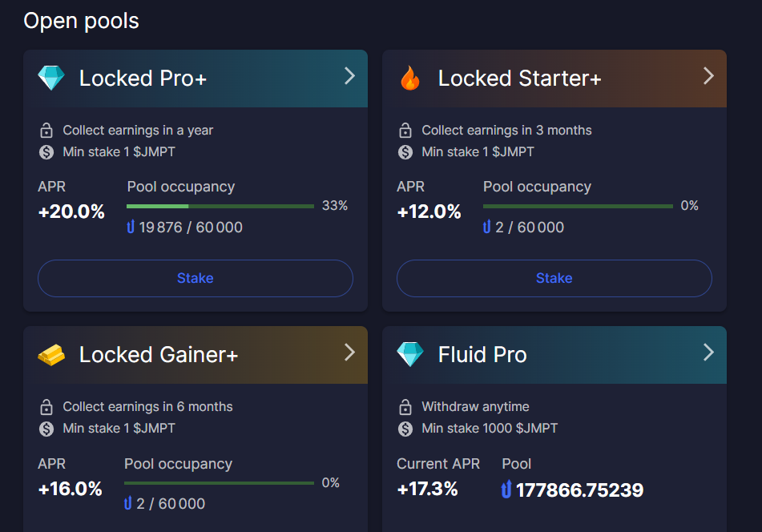Click the gold bars icon on Locked Gainer+

(51, 355)
